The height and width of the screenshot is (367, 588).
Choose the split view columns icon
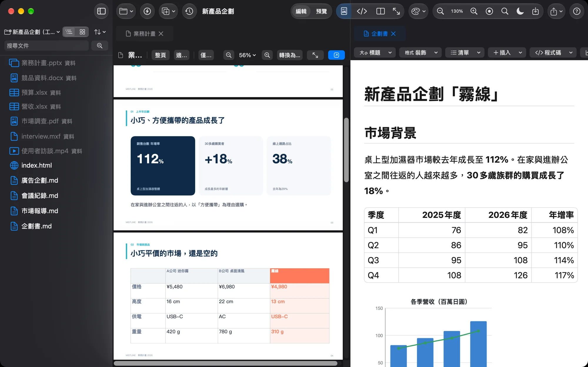point(380,11)
